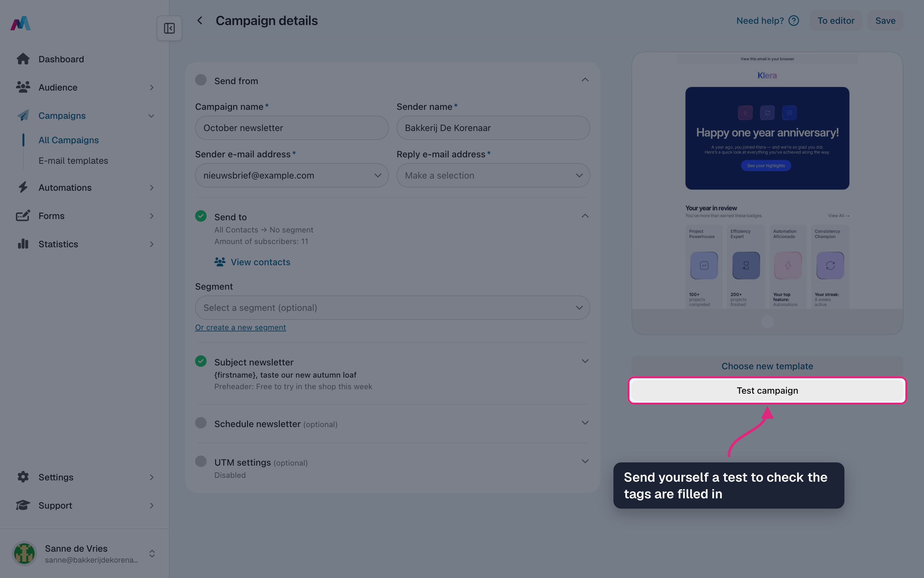Screen dimensions: 924x578
Task: Click the Campaigns paper plane icon
Action: coord(23,116)
